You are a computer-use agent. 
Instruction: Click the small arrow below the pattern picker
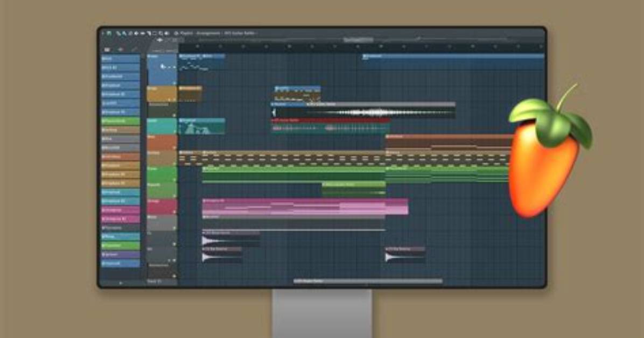(120, 283)
